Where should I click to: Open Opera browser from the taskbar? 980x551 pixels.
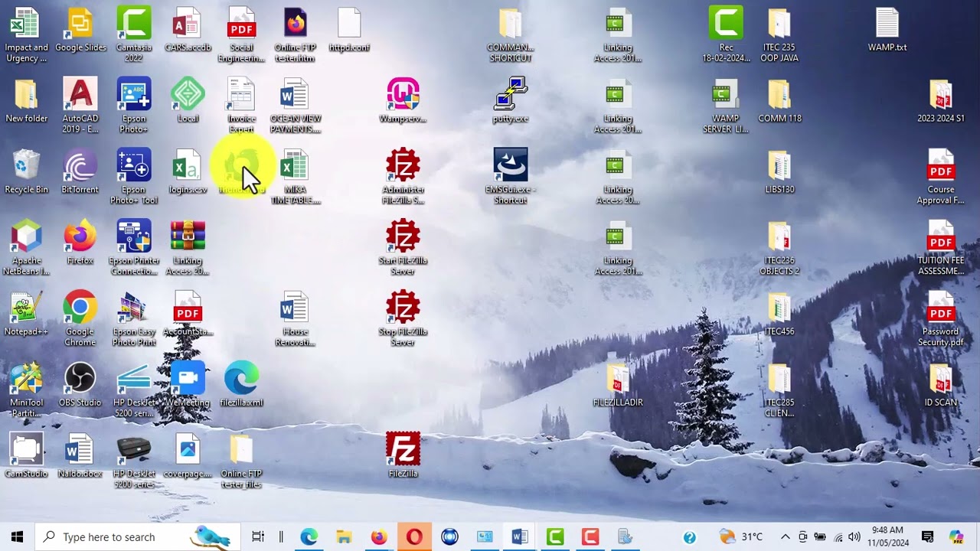(414, 536)
